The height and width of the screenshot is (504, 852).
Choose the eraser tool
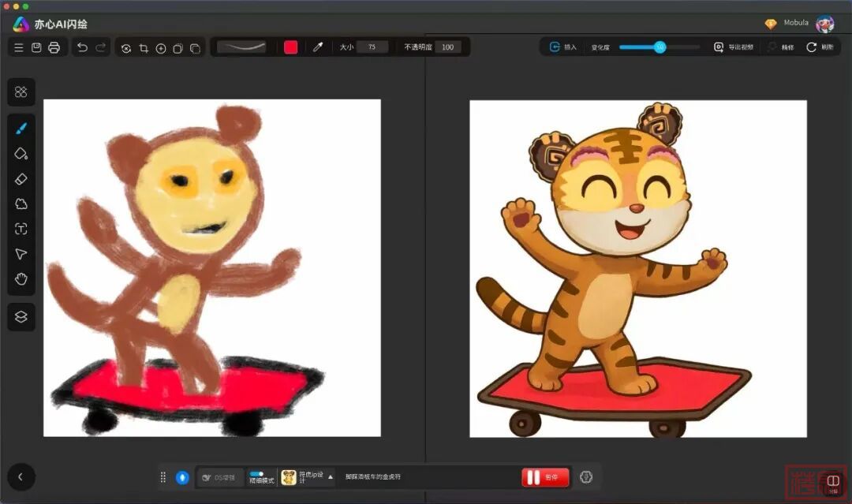[x=21, y=179]
